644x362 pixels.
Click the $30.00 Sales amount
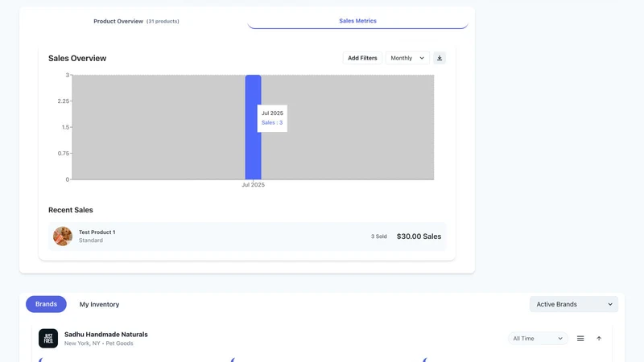pyautogui.click(x=419, y=237)
